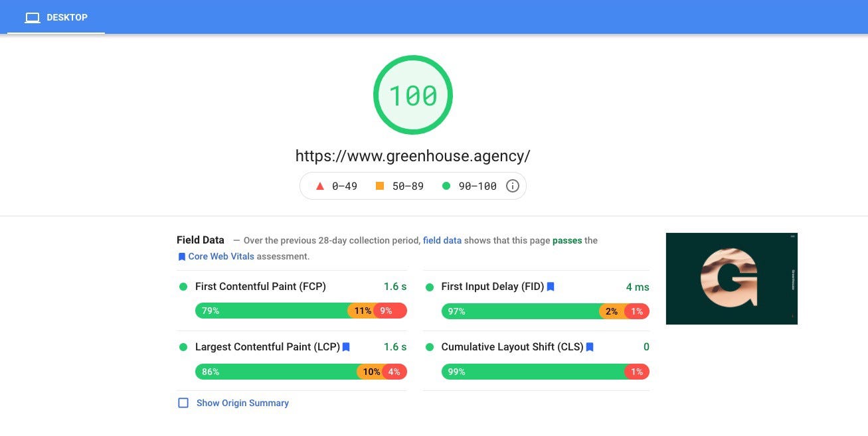Click the CLS value 0
Viewport: 868px width, 436px height.
[x=646, y=347]
